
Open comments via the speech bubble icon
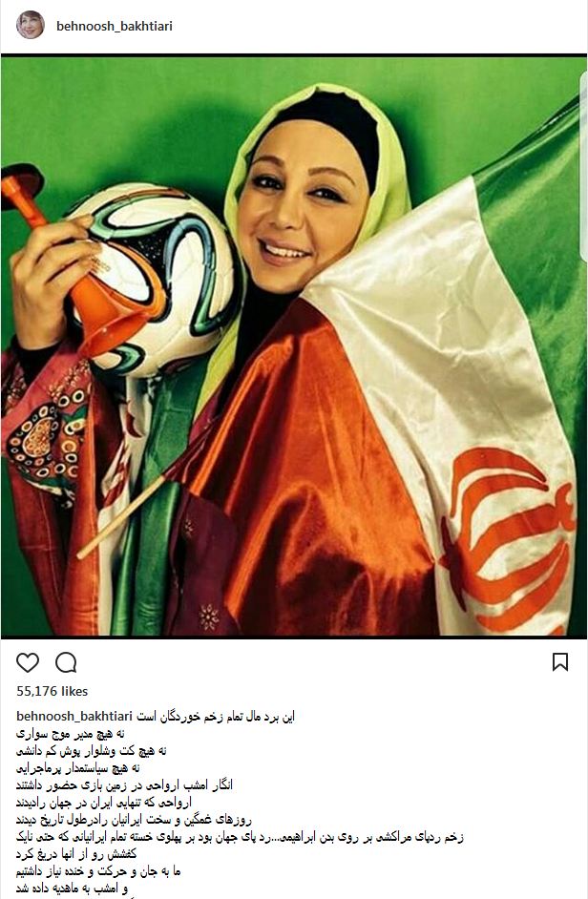coord(66,662)
